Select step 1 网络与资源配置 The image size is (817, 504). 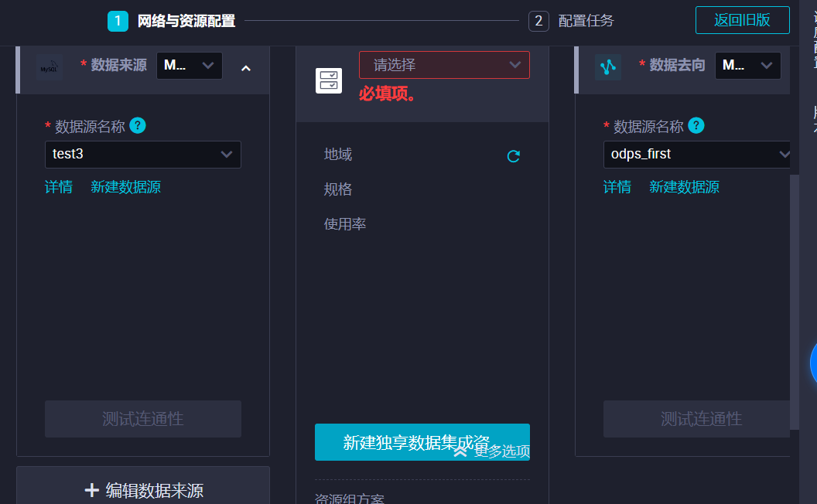172,21
